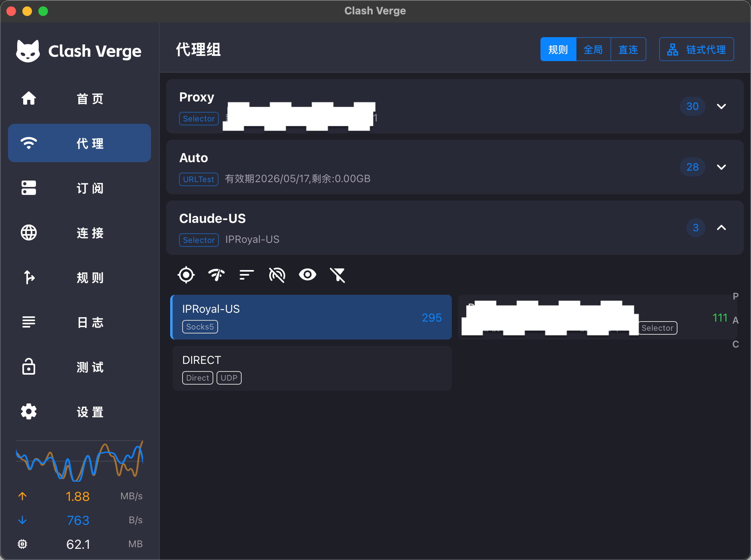Viewport: 751px width, 560px height.
Task: Open the chained proxy (链式代理) feature
Action: pyautogui.click(x=696, y=49)
